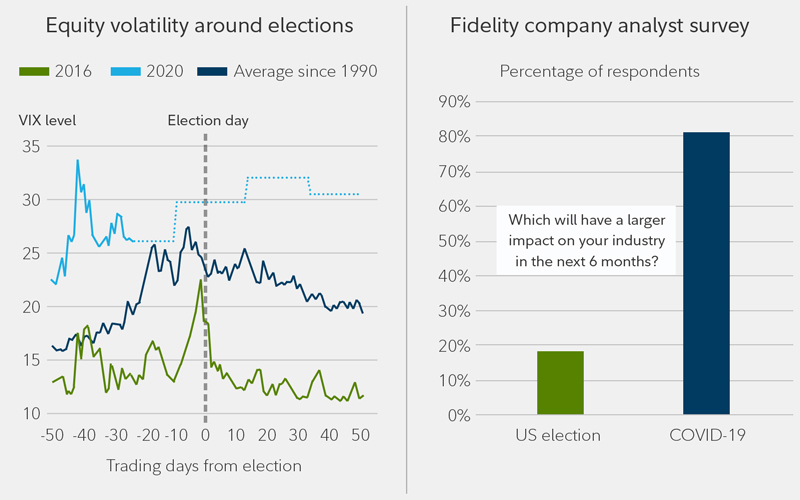Select the green US election bar

click(560, 383)
